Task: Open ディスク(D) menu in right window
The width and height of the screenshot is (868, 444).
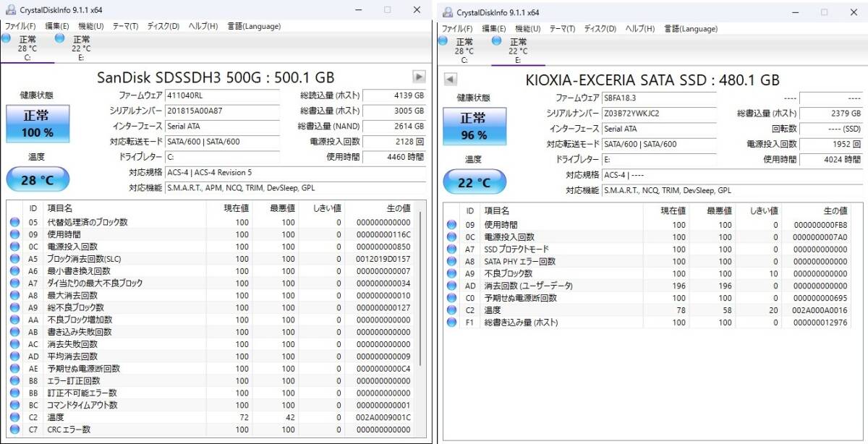Action: coord(600,29)
